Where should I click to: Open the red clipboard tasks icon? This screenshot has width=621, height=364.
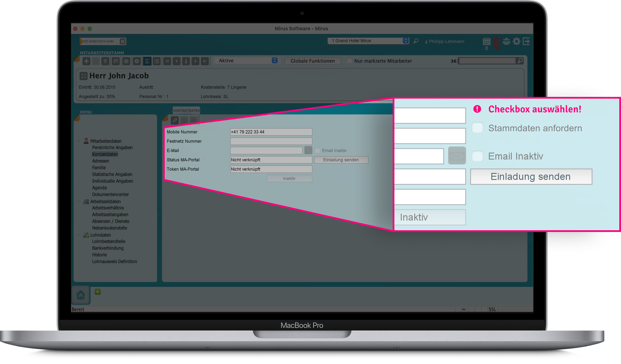497,41
